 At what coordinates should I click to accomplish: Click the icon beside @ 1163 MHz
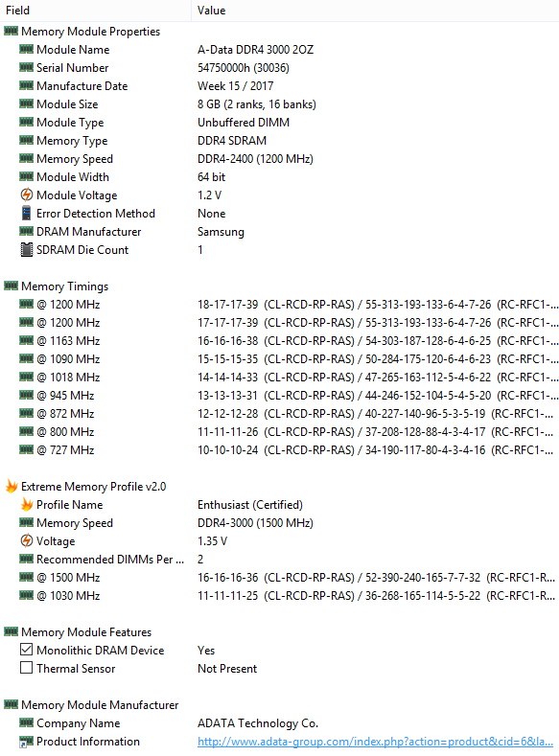27,340
